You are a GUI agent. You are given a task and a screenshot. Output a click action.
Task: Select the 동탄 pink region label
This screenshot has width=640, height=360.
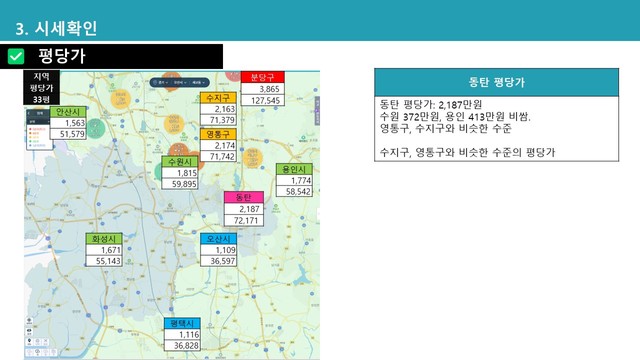pyautogui.click(x=244, y=198)
